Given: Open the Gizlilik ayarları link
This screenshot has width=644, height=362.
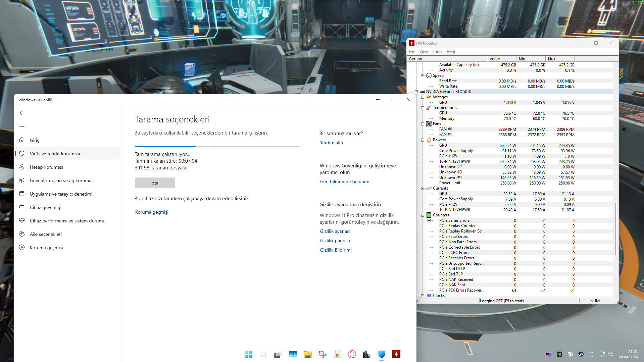Looking at the screenshot, I should [335, 231].
